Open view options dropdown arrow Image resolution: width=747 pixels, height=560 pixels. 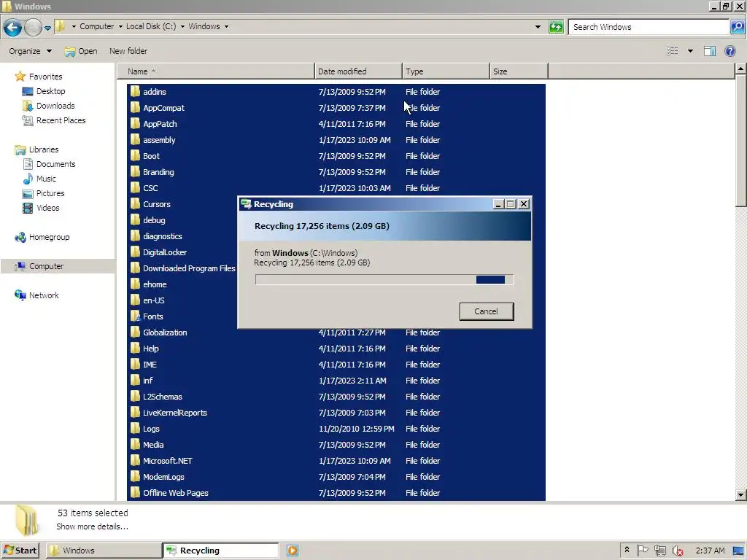click(x=690, y=51)
